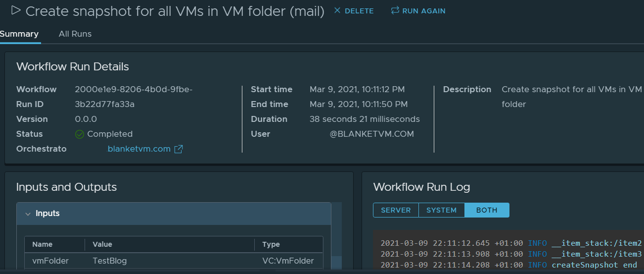Viewport: 644px width, 274px height.
Task: Switch log filter to SYSTEM
Action: [441, 210]
